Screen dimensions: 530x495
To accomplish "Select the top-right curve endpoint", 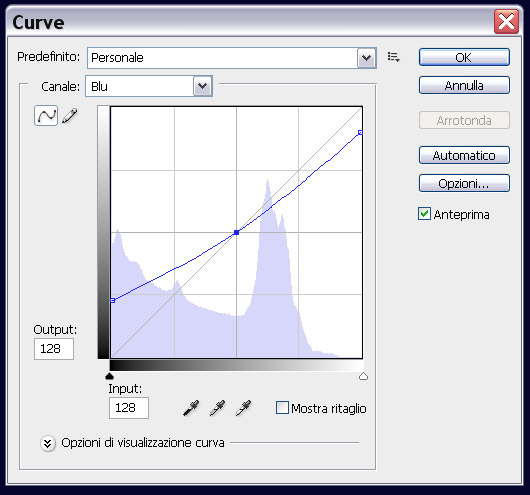I will tap(361, 133).
